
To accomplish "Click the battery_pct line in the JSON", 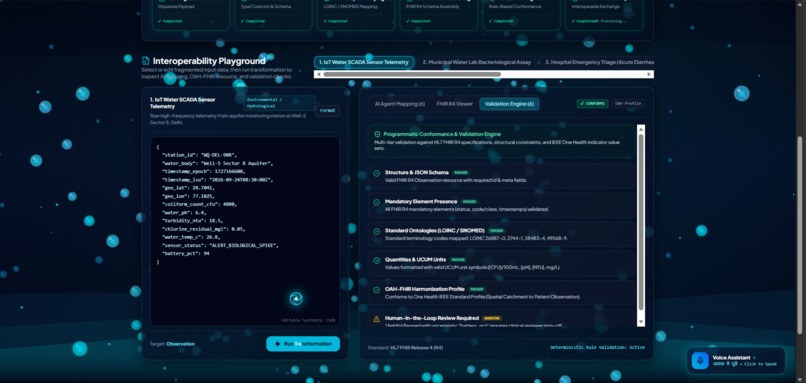I will [x=186, y=253].
